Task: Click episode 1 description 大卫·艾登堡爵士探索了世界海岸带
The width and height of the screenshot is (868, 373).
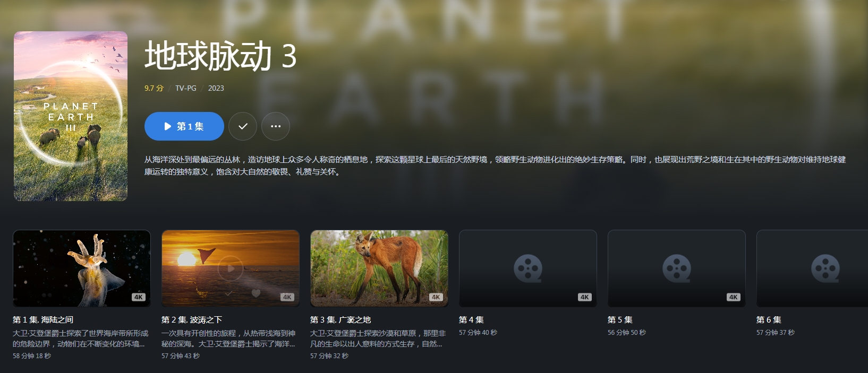Action: 81,339
